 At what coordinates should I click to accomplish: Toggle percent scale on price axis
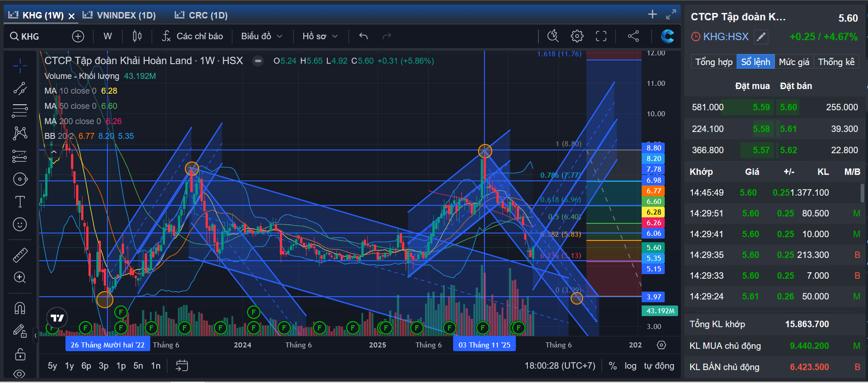(x=613, y=366)
